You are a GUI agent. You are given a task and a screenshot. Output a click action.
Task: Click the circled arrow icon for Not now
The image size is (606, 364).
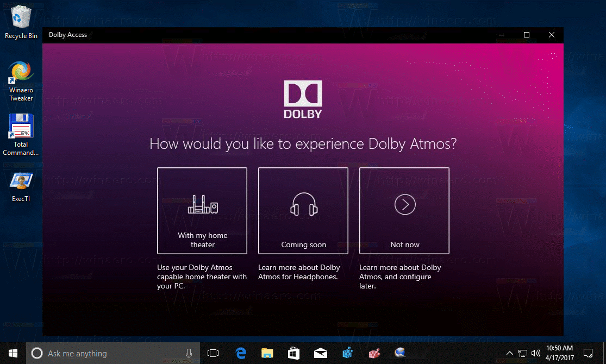pos(404,205)
